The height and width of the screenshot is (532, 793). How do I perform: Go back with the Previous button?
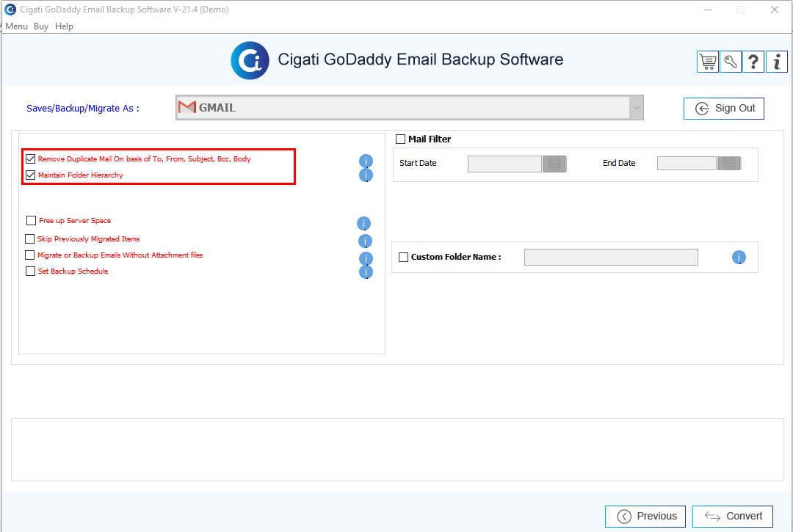pyautogui.click(x=645, y=517)
